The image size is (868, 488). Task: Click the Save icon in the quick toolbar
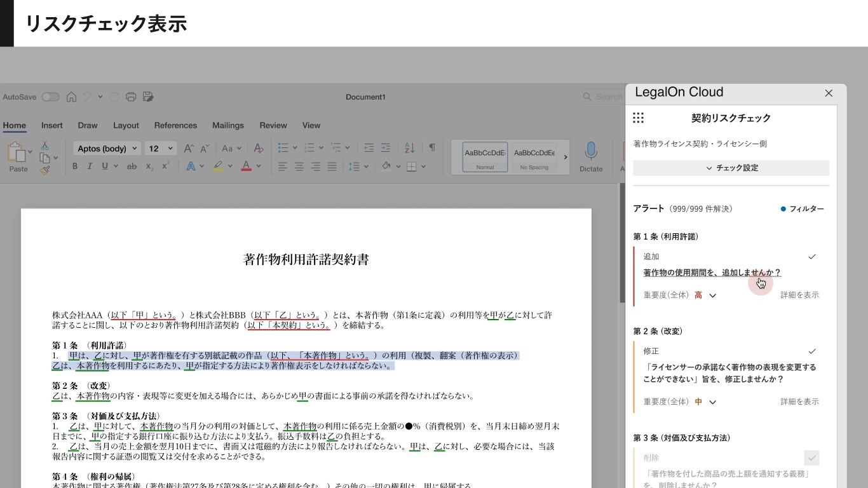point(148,97)
